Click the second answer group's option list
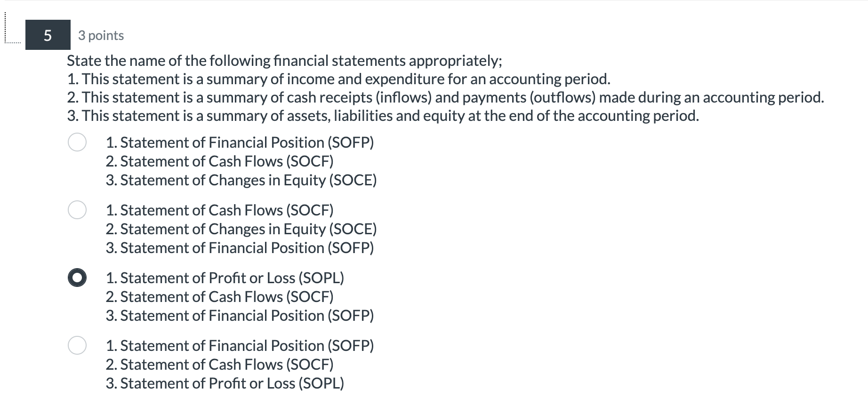The width and height of the screenshot is (868, 413). point(240,229)
